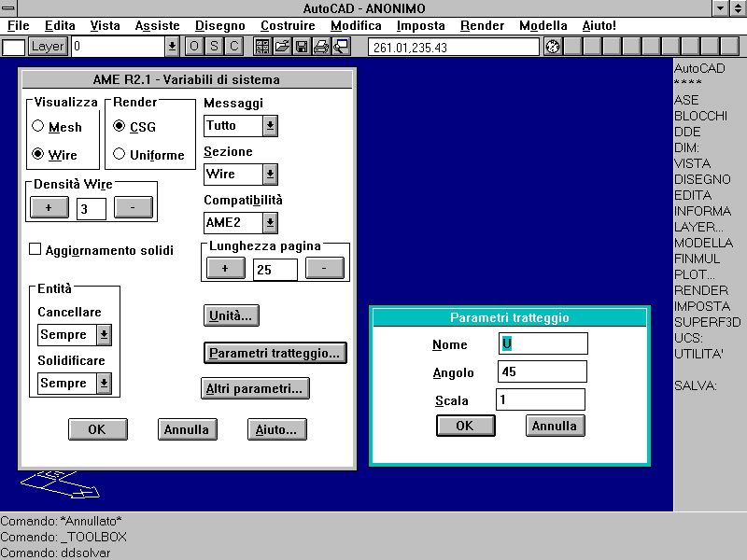Click the Print plotter icon
Image resolution: width=747 pixels, height=560 pixels.
[321, 47]
